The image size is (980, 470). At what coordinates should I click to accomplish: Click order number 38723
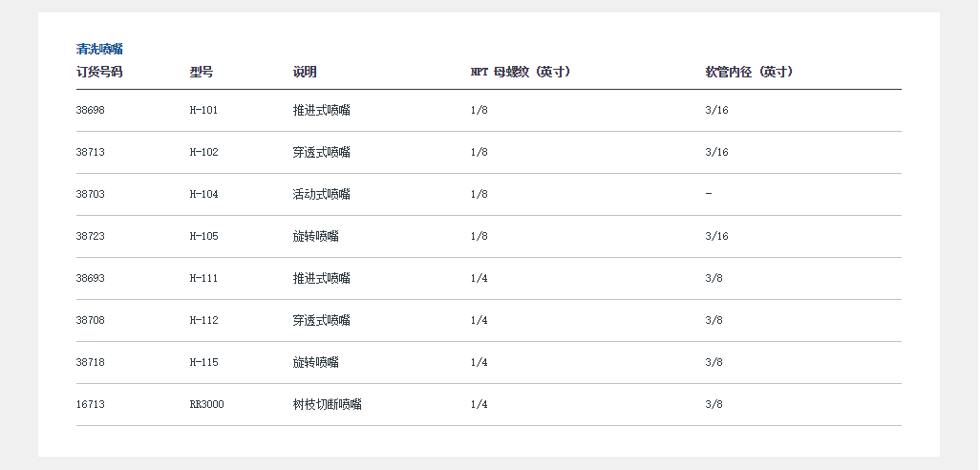click(91, 237)
